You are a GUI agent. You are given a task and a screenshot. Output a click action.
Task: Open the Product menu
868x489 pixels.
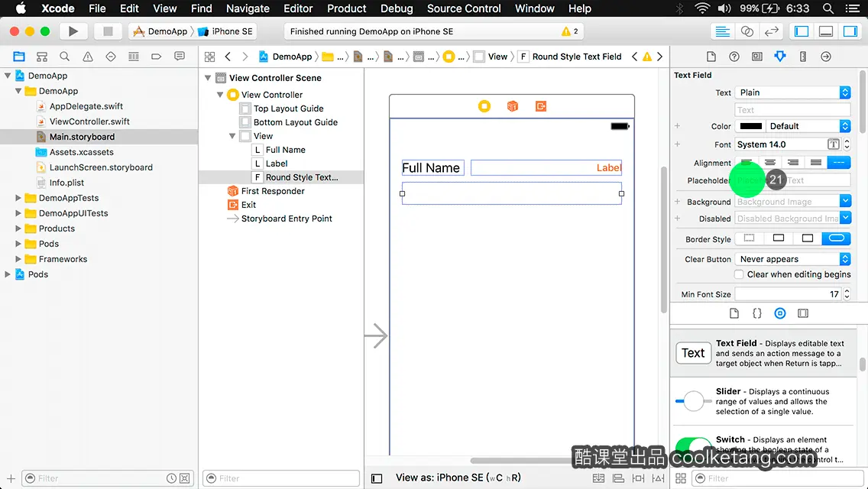347,8
